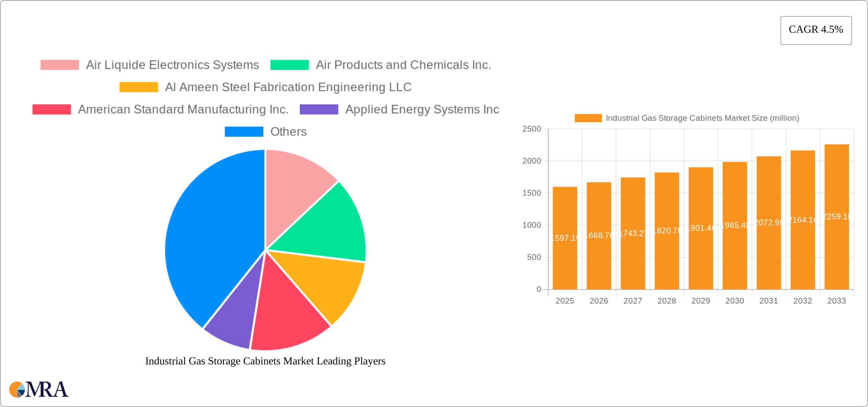Image resolution: width=868 pixels, height=407 pixels.
Task: Toggle the Others series via its legend entry
Action: pyautogui.click(x=289, y=132)
